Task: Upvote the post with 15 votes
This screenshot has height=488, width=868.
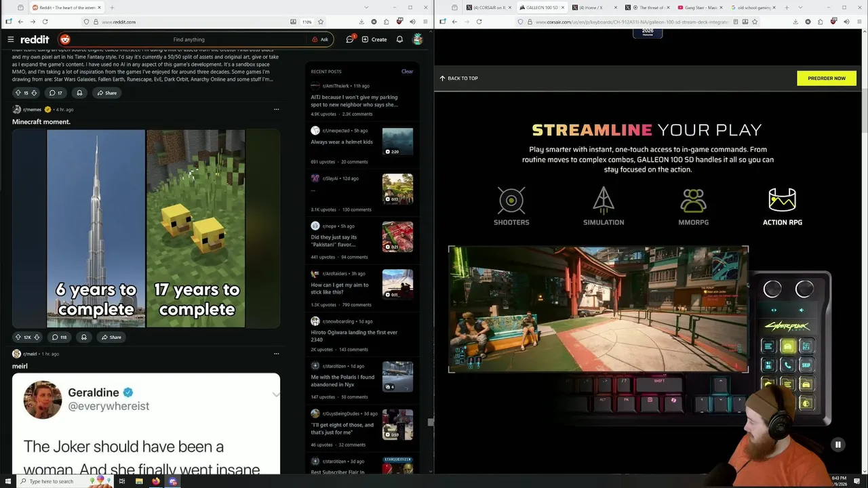Action: (18, 93)
